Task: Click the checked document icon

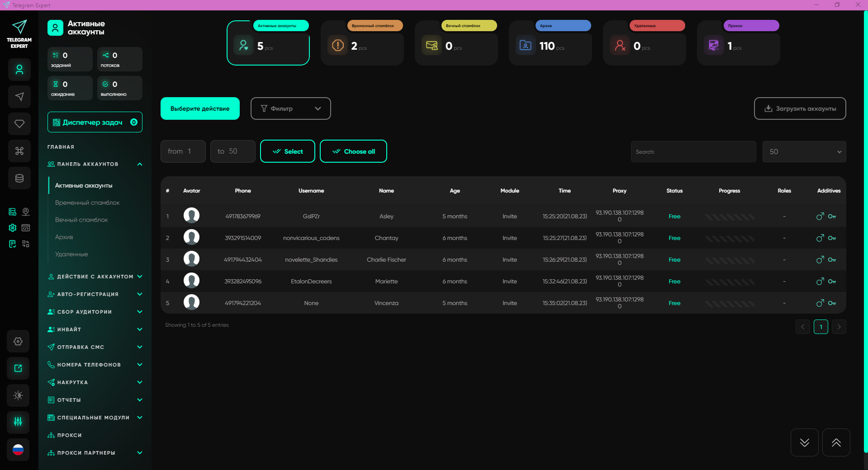Action: pyautogui.click(x=13, y=244)
